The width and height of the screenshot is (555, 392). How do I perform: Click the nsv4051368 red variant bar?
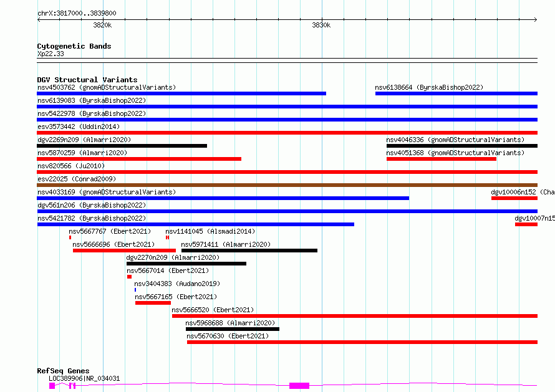[442, 159]
